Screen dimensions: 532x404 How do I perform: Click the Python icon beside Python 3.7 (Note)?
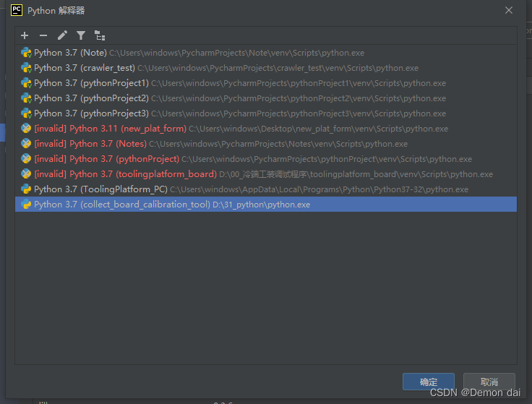[26, 53]
